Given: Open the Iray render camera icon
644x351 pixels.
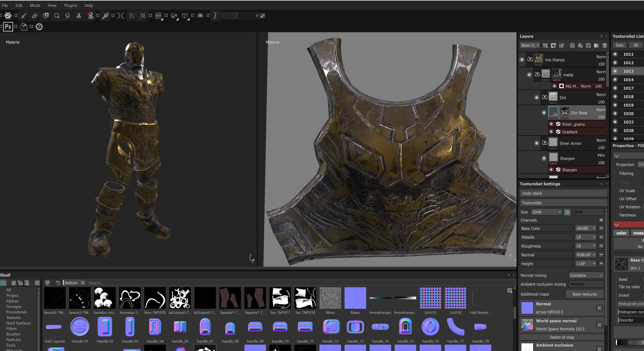Looking at the screenshot, I should (x=200, y=16).
